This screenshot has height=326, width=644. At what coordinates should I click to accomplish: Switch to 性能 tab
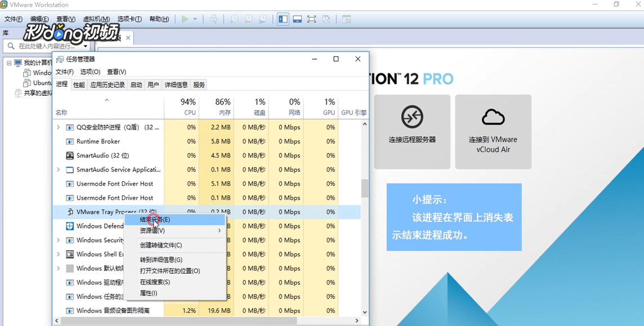click(x=79, y=85)
